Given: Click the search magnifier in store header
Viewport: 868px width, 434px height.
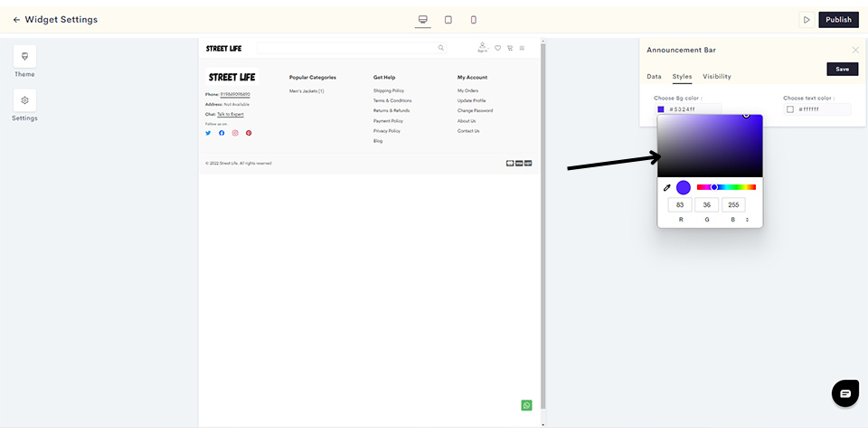Looking at the screenshot, I should point(441,48).
